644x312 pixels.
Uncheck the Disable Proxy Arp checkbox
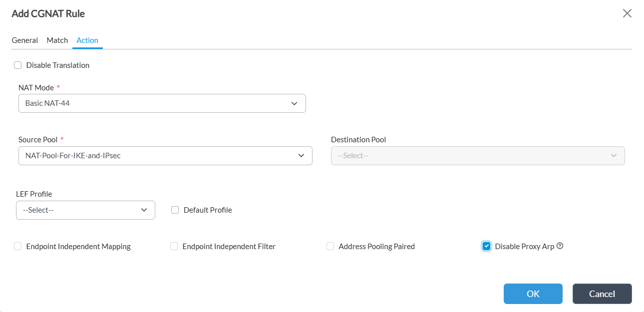point(486,246)
